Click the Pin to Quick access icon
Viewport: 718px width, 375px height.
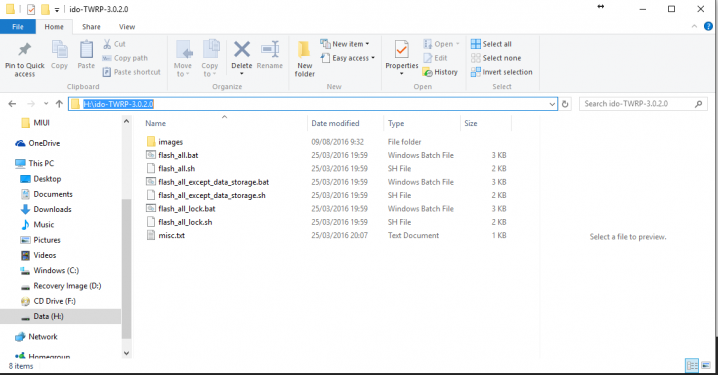(x=24, y=49)
